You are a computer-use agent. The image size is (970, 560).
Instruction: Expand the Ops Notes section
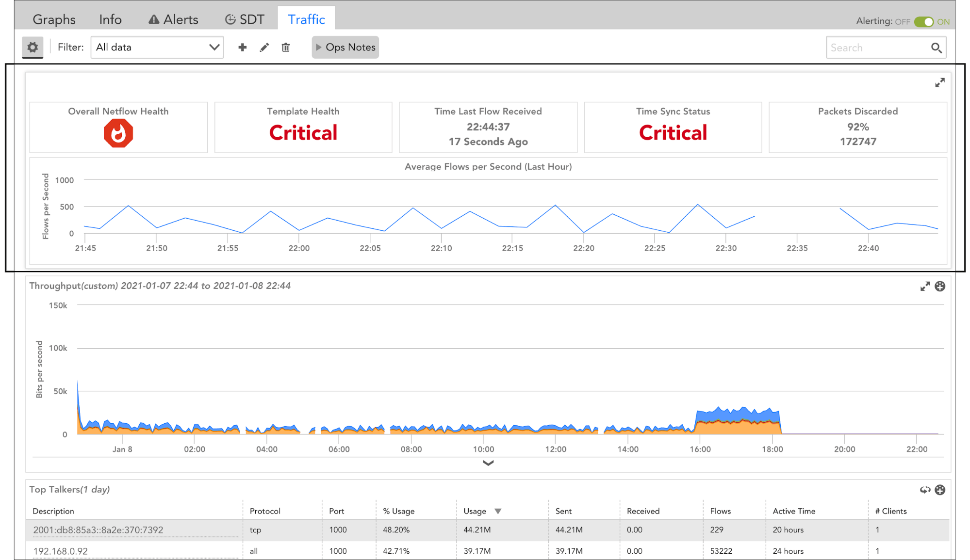pos(345,48)
